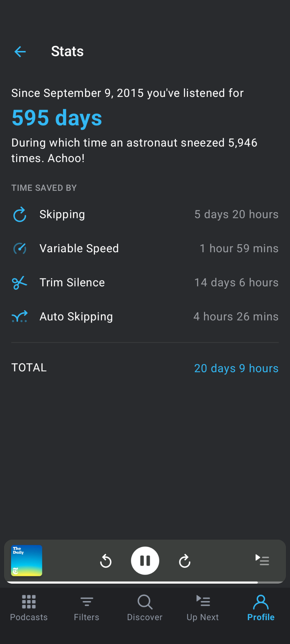Switch to the Podcasts tab
The height and width of the screenshot is (644, 290).
29,608
